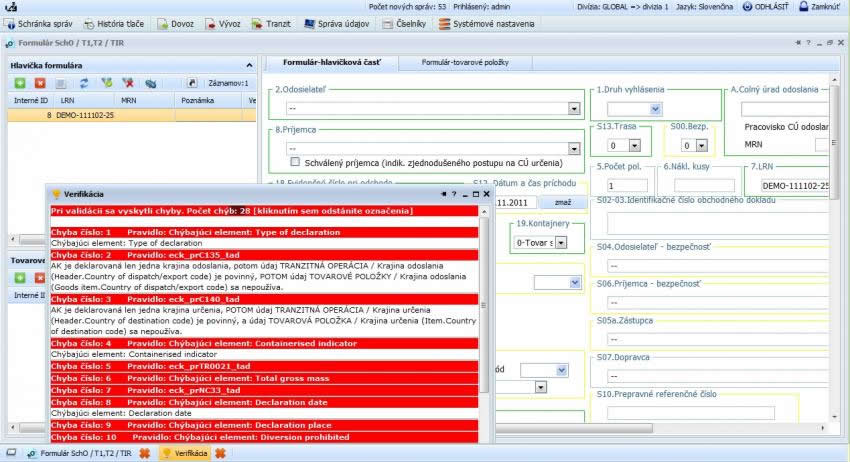Open Dovoz menu
Viewport: 850px width, 462px height.
176,24
